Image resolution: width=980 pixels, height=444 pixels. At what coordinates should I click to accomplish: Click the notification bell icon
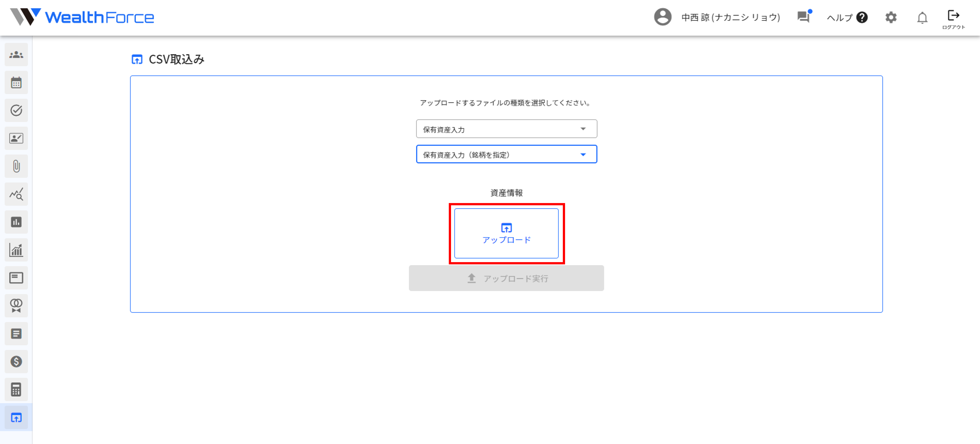tap(922, 18)
